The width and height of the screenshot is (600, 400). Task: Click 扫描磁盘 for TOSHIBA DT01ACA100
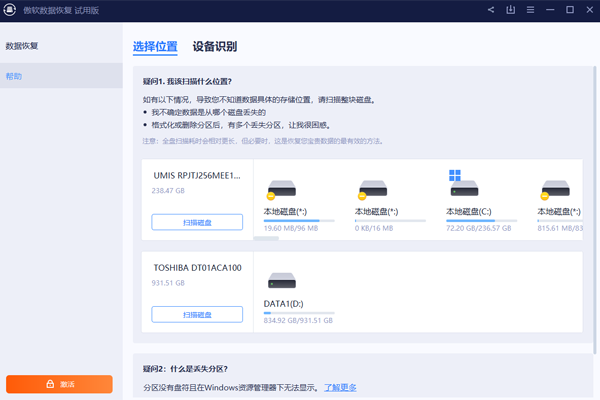[197, 314]
